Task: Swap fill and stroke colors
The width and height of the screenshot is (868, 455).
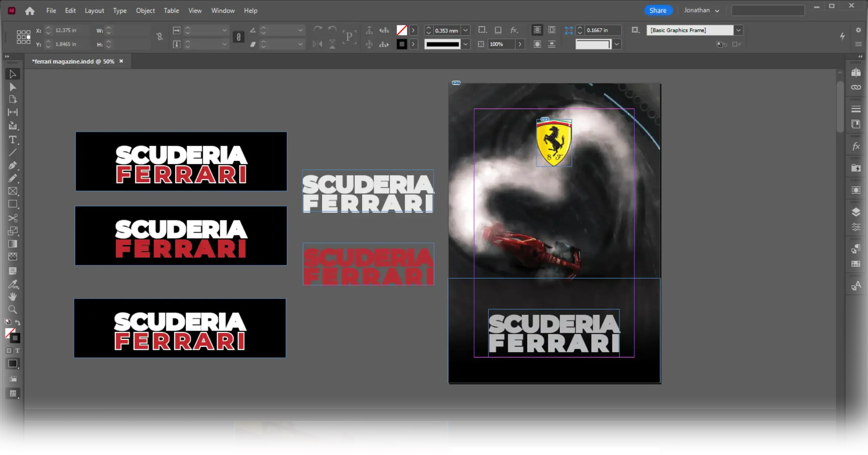Action: 18,322
